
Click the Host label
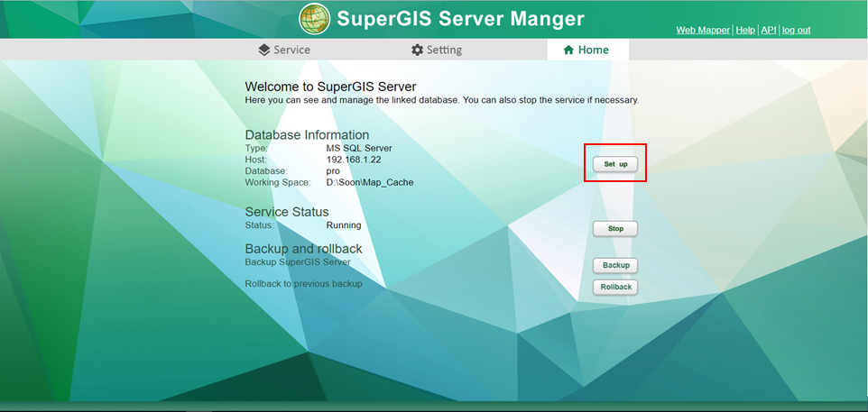coord(256,160)
